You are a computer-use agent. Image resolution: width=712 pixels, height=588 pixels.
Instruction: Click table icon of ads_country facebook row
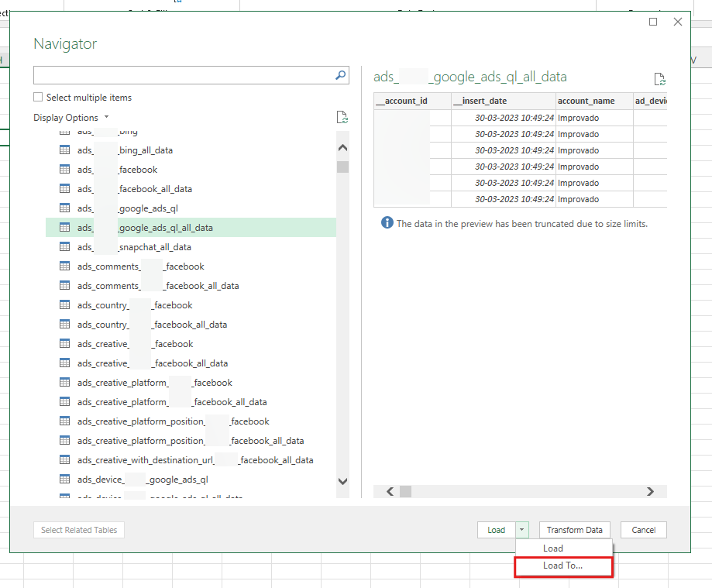tap(65, 304)
